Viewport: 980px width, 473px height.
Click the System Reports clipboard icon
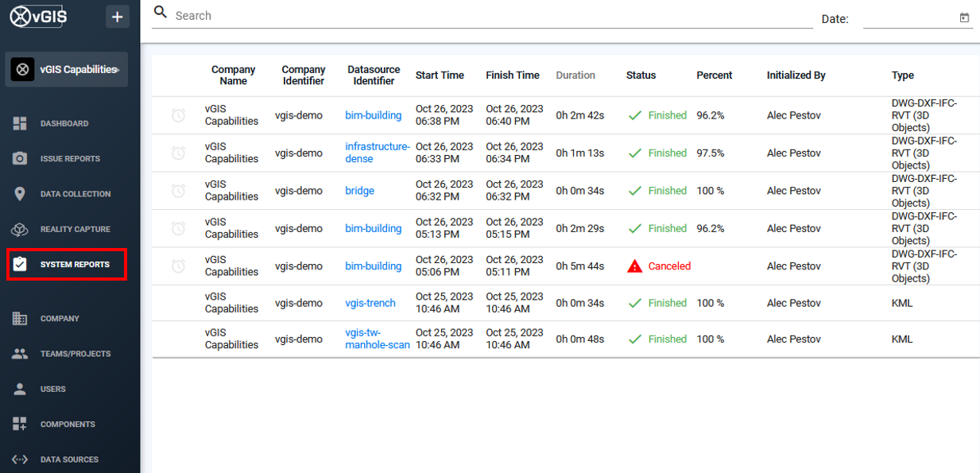[x=20, y=264]
